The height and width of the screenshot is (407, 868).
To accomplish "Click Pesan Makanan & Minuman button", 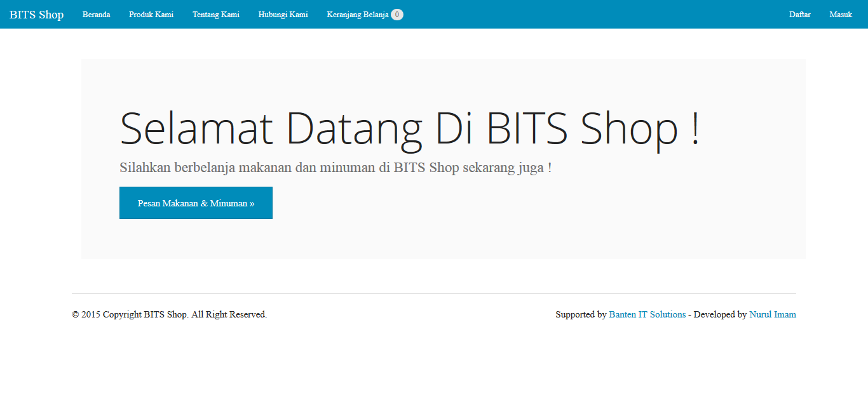I will pyautogui.click(x=196, y=203).
